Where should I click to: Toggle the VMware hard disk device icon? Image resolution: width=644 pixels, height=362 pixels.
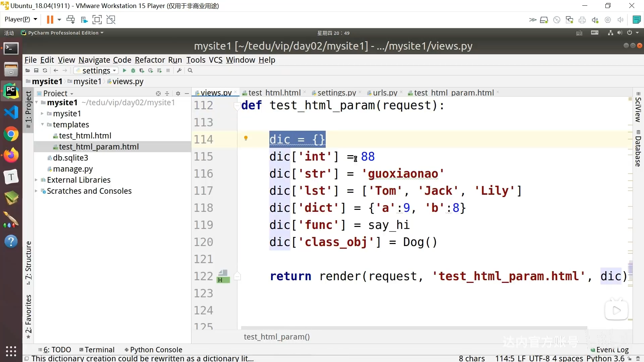(544, 20)
